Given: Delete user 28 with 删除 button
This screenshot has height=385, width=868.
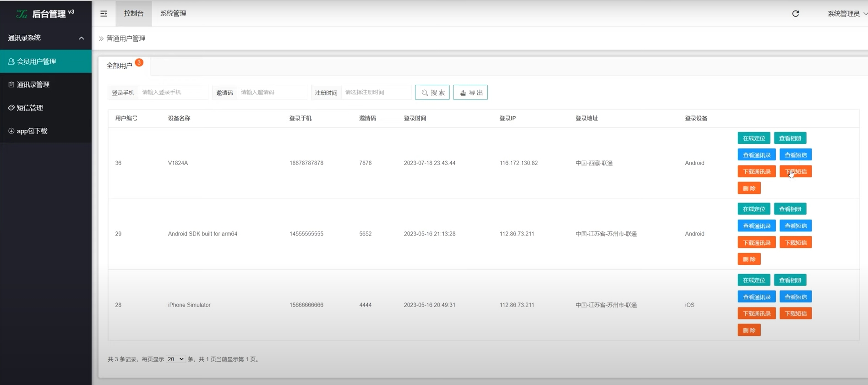Looking at the screenshot, I should pyautogui.click(x=749, y=330).
